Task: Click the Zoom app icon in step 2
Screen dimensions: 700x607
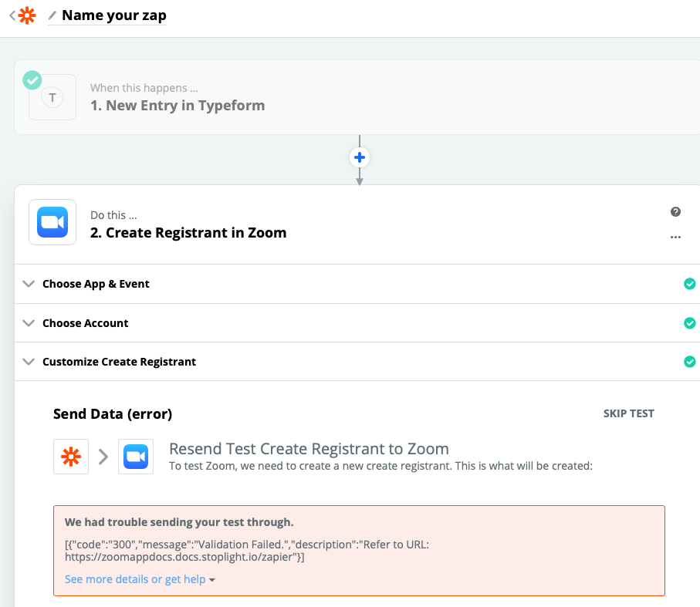Action: tap(52, 222)
